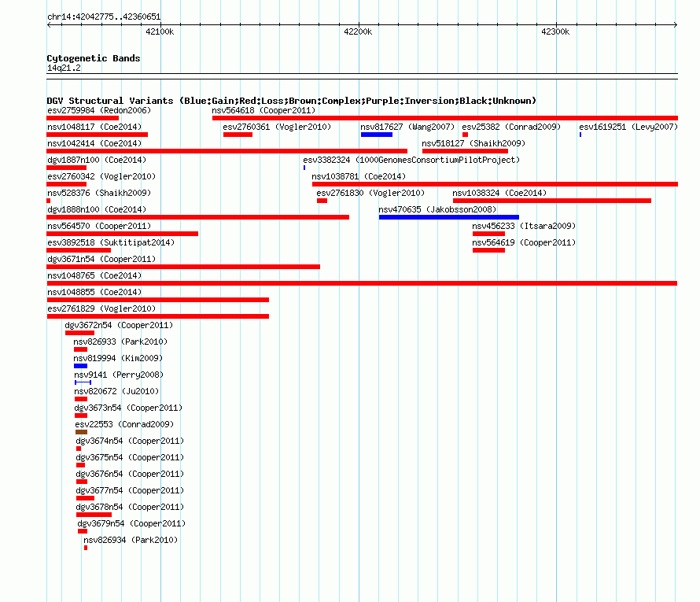This screenshot has width=700, height=602.
Task: Click the blue nsv470635 gain bar
Action: click(448, 217)
